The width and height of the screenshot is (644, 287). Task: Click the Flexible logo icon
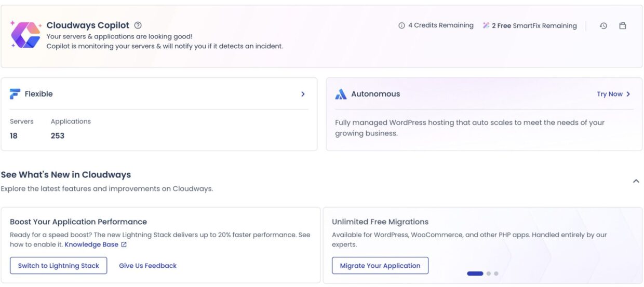click(x=15, y=94)
